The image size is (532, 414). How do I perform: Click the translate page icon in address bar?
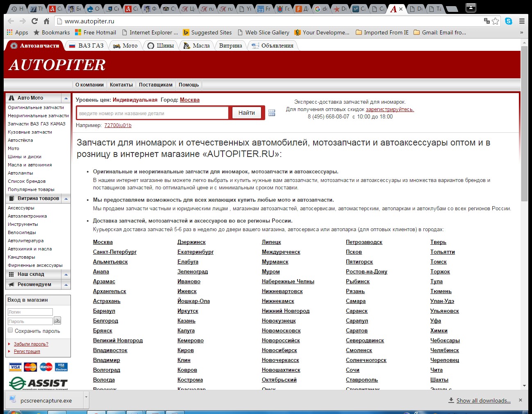487,21
